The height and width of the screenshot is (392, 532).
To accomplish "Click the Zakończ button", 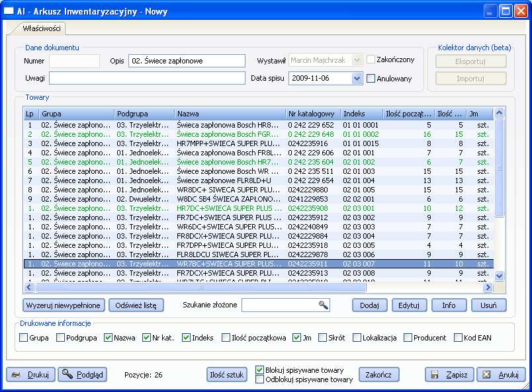I will tap(378, 375).
